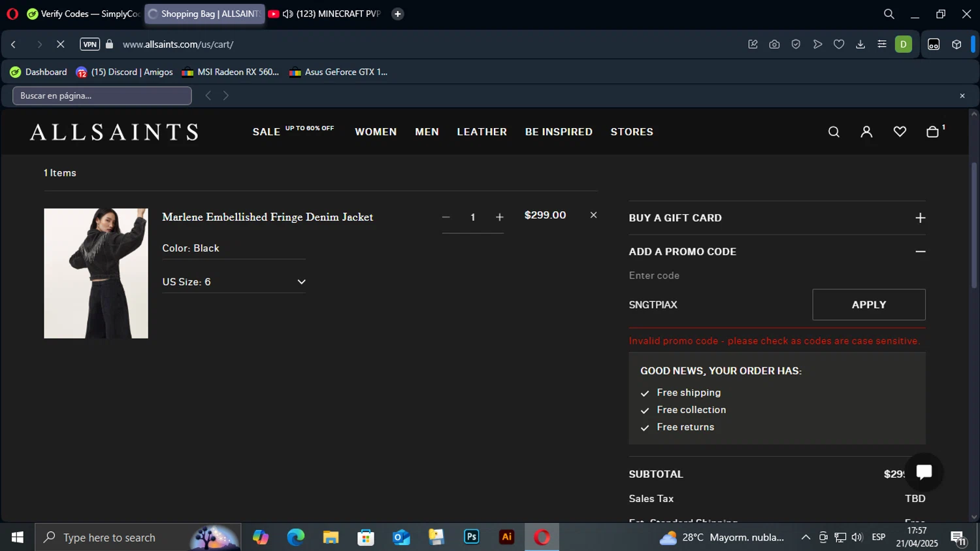
Task: Increase jacket quantity with plus
Action: [500, 217]
